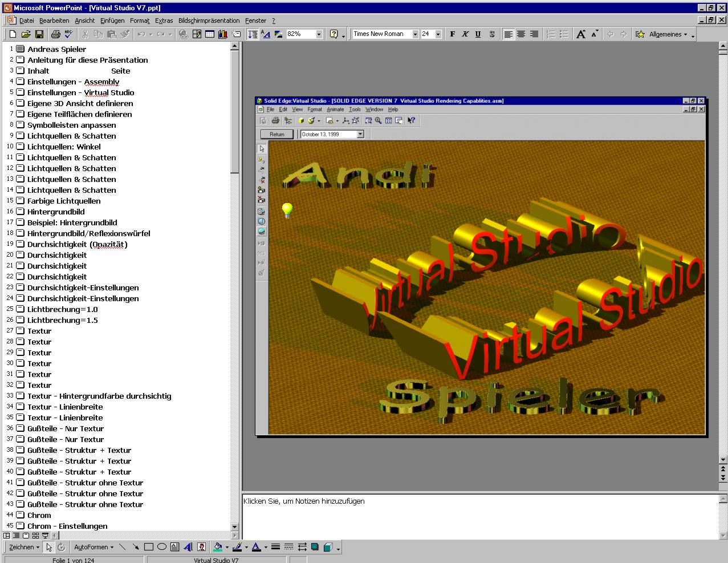728x563 pixels.
Task: Open the Einfügen menu
Action: [112, 21]
